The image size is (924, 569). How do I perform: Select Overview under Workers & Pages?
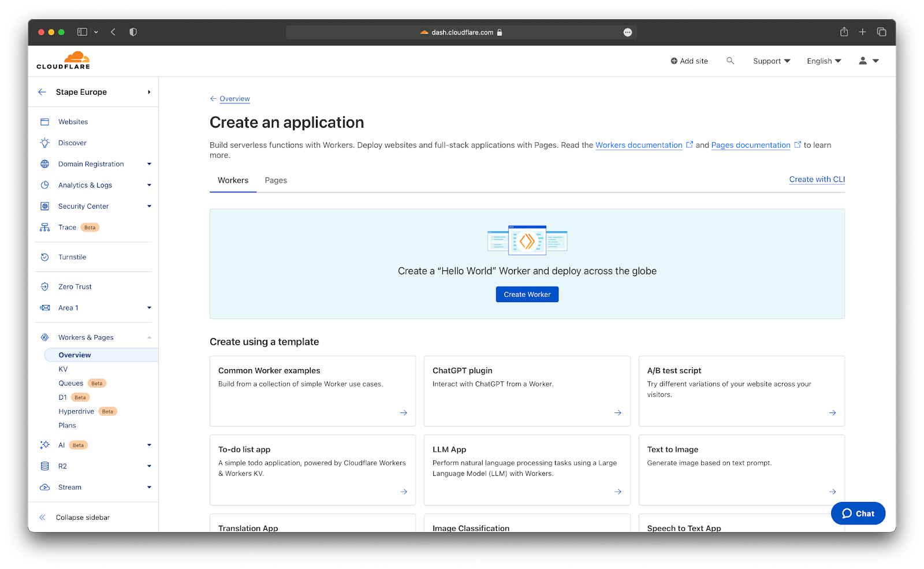(x=101, y=355)
